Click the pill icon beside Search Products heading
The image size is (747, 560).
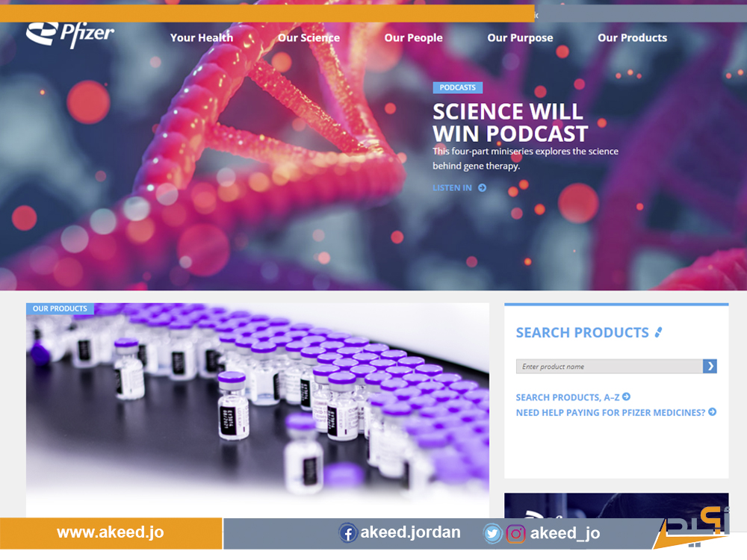tap(658, 332)
